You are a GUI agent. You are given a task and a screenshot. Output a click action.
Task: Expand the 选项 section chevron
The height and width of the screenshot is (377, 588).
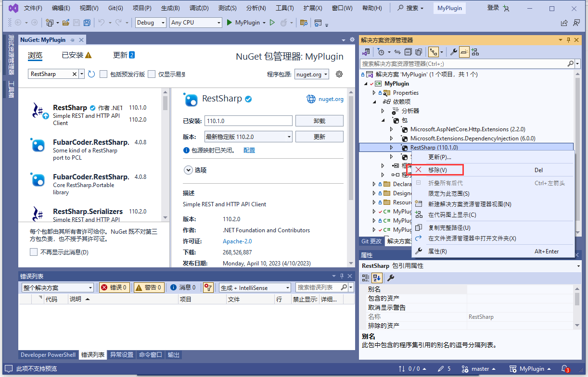click(x=188, y=170)
